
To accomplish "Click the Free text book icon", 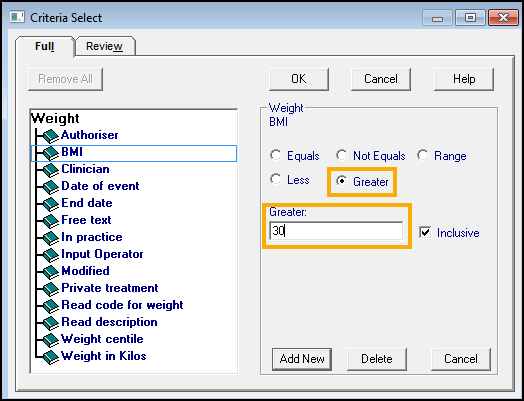I will point(51,221).
